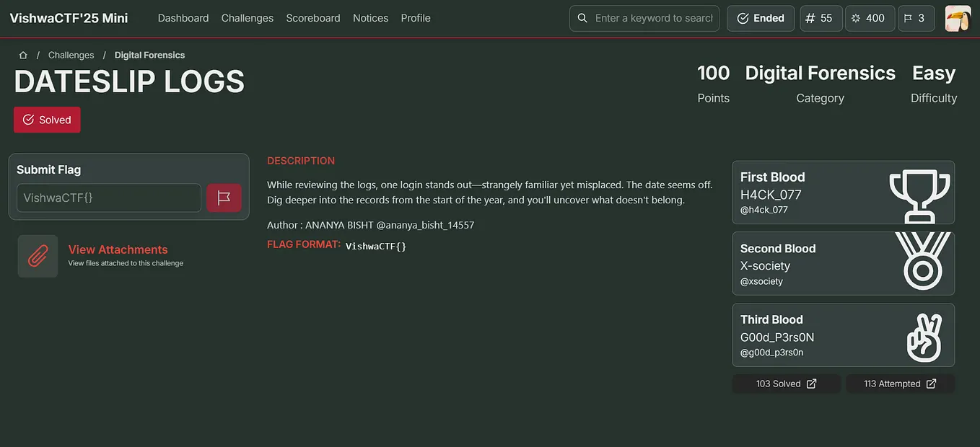Image resolution: width=980 pixels, height=447 pixels.
Task: Click the VishwaCTF flag input field
Action: (x=108, y=197)
